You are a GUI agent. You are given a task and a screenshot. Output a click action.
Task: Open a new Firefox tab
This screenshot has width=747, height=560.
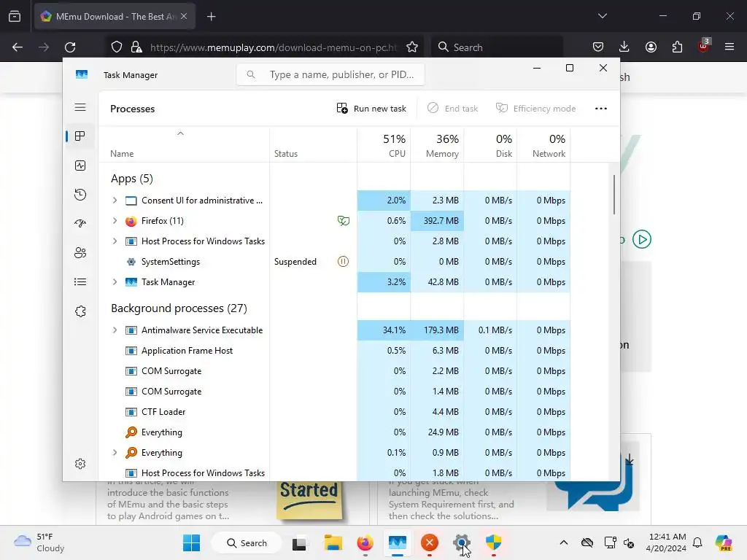click(x=211, y=17)
